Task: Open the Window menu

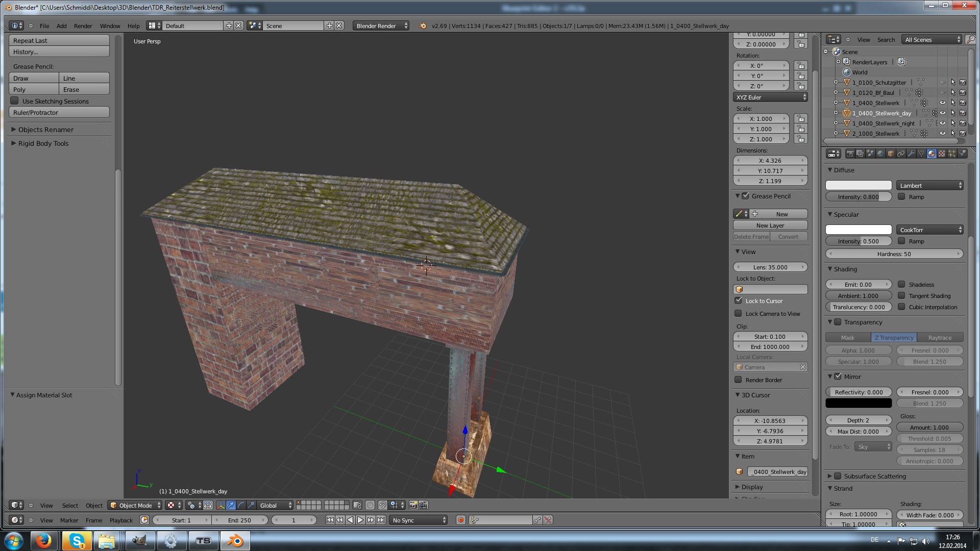Action: (110, 26)
